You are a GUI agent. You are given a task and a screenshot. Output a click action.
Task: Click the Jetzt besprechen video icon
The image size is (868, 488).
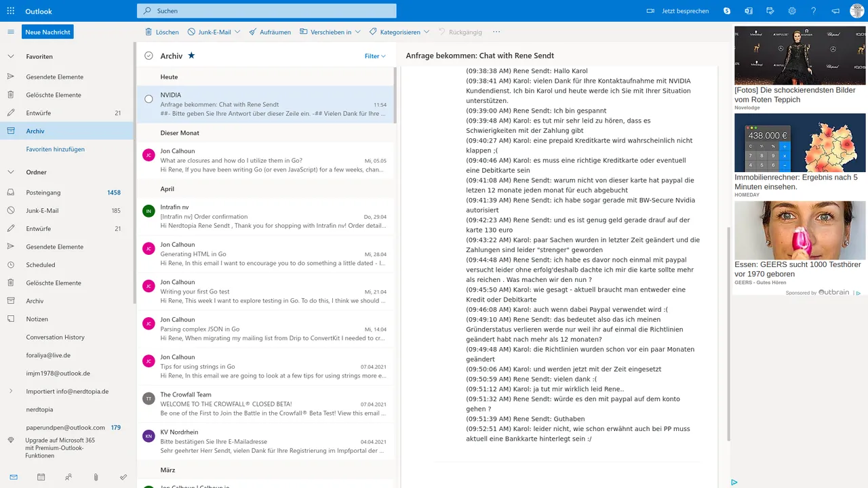click(650, 11)
